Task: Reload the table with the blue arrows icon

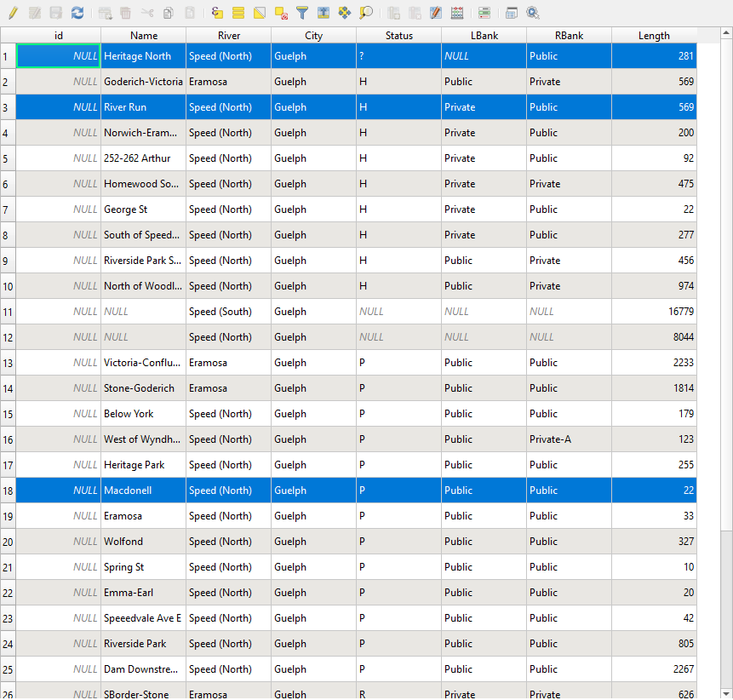Action: (77, 13)
